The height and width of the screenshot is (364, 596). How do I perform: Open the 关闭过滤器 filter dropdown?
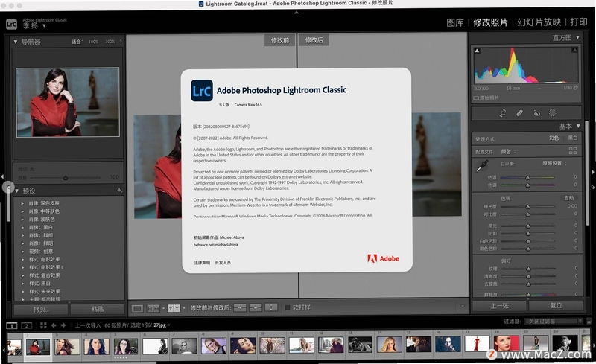click(553, 322)
